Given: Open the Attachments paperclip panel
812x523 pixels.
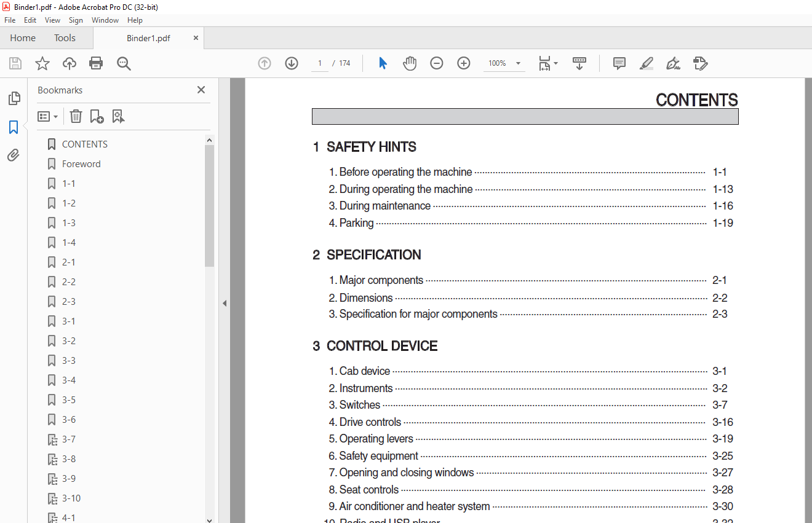Looking at the screenshot, I should tap(14, 155).
